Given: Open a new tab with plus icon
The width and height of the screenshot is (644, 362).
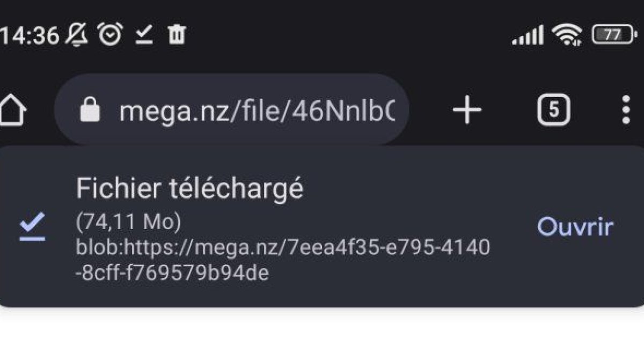Looking at the screenshot, I should (467, 110).
